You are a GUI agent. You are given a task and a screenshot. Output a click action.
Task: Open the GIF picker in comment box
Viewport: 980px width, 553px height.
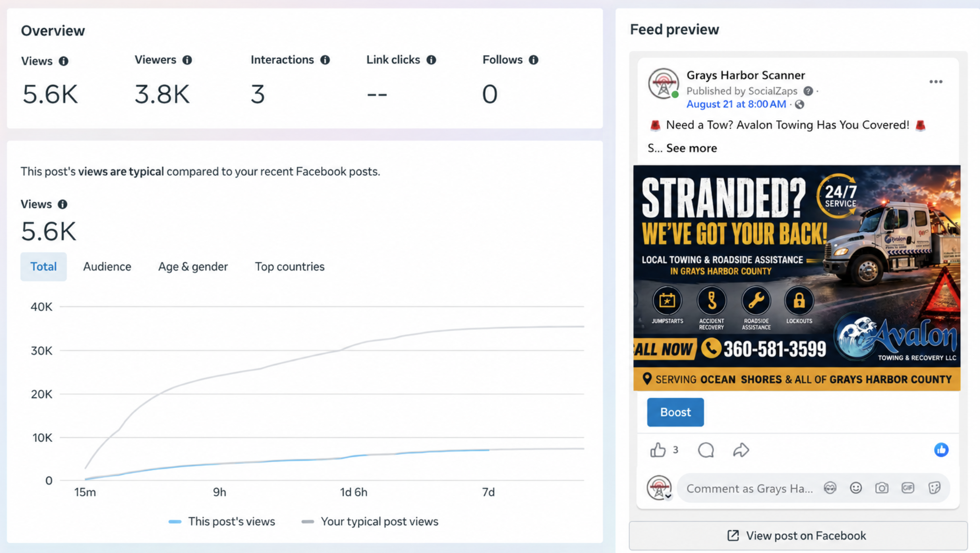coord(908,488)
